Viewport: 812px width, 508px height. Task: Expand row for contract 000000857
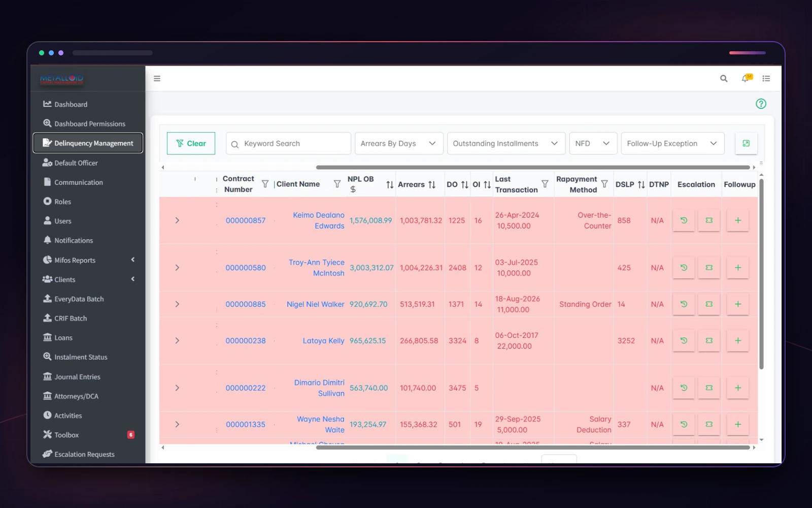coord(177,220)
